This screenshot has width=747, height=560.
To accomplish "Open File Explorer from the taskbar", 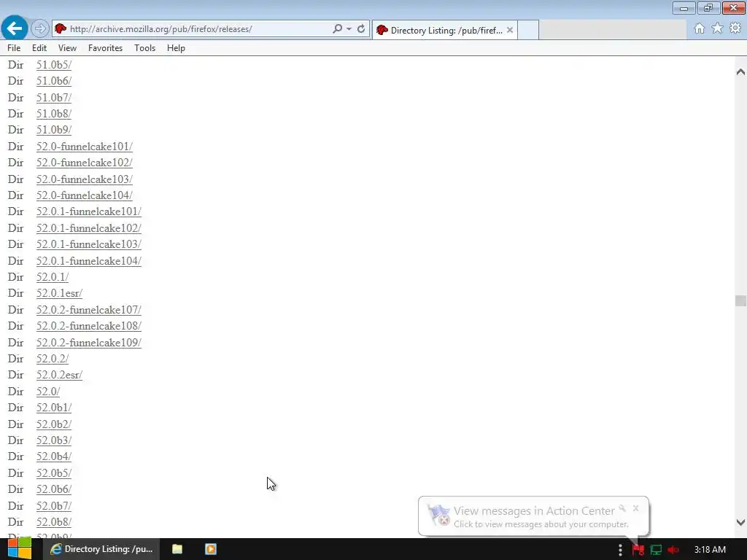I will tap(177, 549).
